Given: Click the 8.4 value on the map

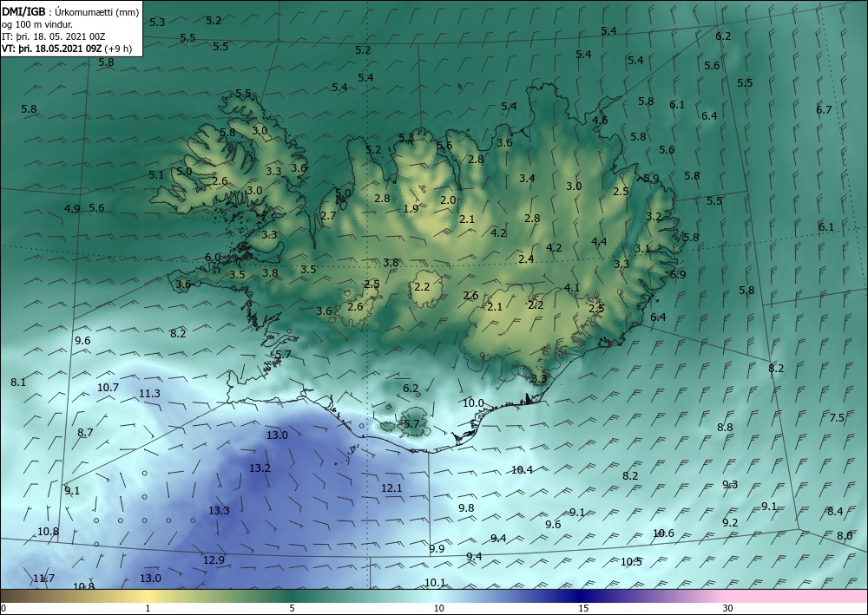Looking at the screenshot, I should [835, 512].
